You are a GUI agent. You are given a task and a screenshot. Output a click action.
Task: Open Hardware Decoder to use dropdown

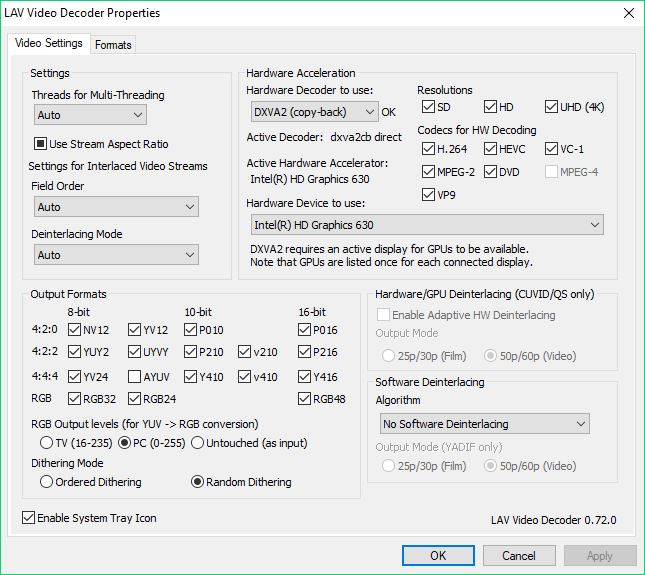point(315,112)
